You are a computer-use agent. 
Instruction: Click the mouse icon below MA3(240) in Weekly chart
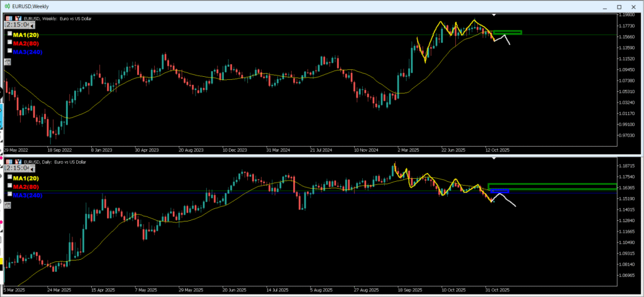pyautogui.click(x=8, y=62)
